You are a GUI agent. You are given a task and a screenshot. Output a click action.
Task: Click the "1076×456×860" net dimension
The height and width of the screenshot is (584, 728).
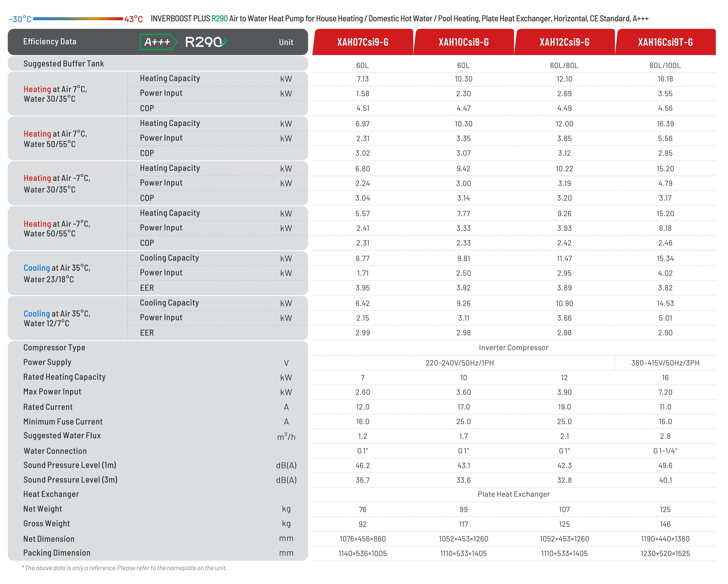tap(363, 539)
